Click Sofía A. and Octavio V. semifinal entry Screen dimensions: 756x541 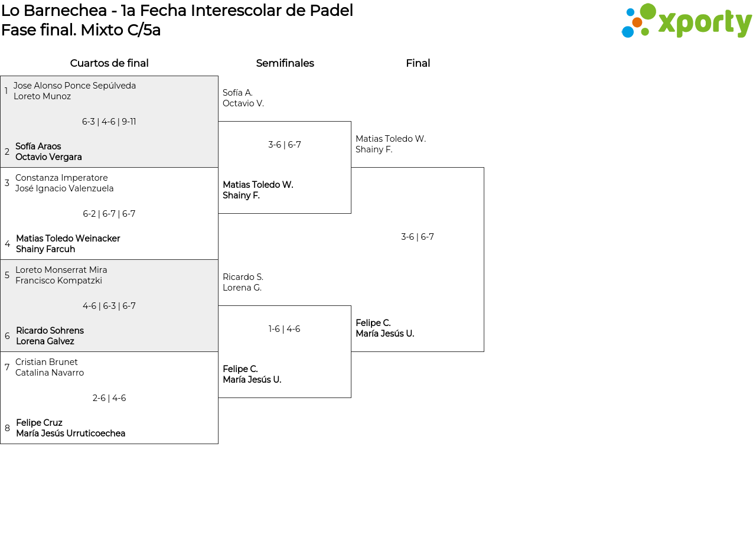pyautogui.click(x=243, y=98)
